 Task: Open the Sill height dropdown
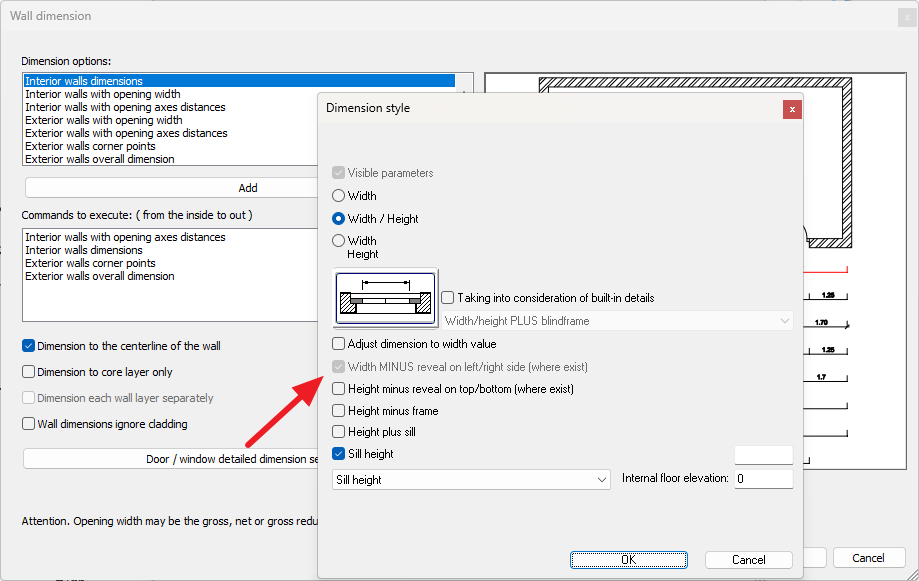click(x=471, y=480)
